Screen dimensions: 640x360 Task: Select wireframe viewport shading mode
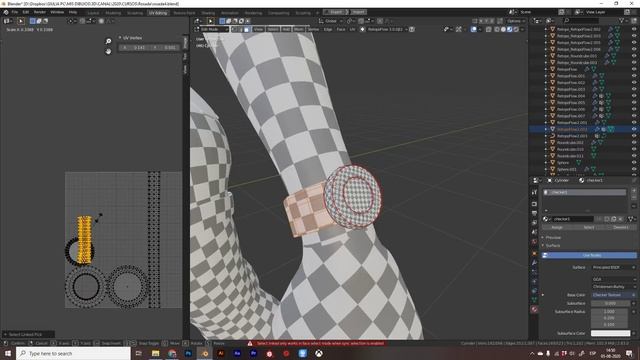tap(497, 29)
